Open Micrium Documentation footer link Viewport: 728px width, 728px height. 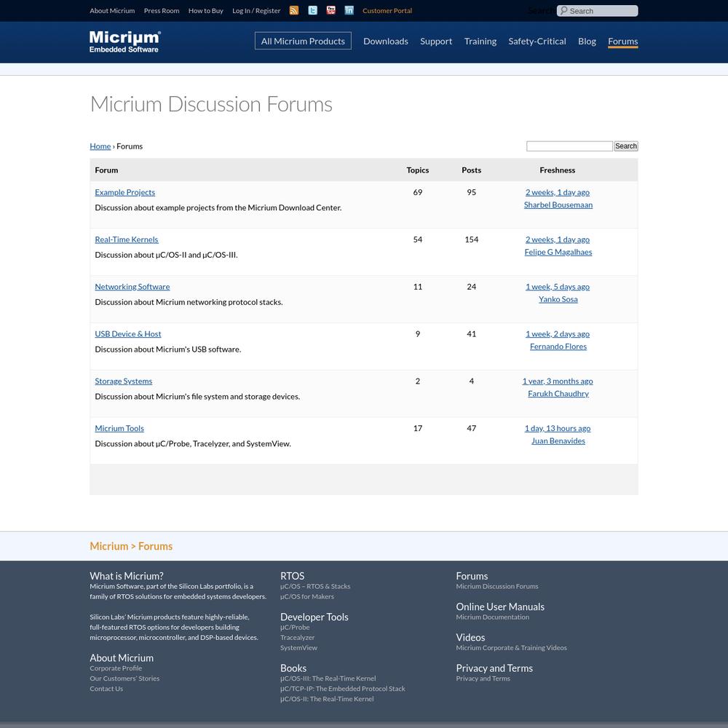coord(492,617)
